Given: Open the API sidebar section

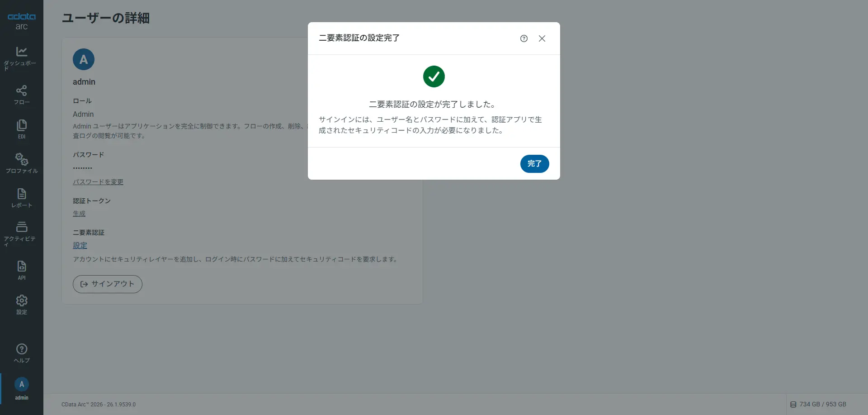Looking at the screenshot, I should point(22,271).
